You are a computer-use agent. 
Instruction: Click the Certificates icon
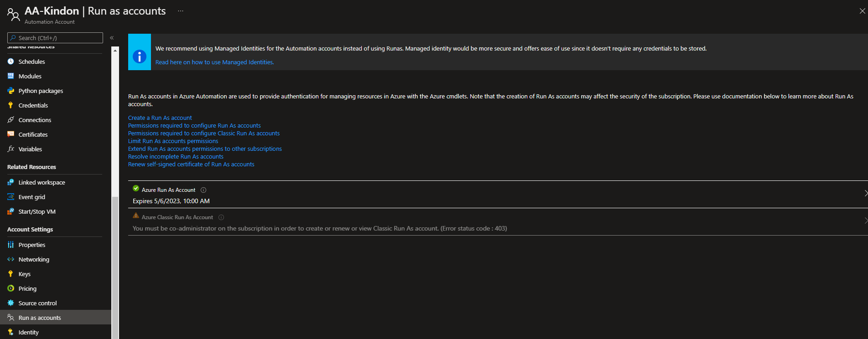(x=10, y=134)
